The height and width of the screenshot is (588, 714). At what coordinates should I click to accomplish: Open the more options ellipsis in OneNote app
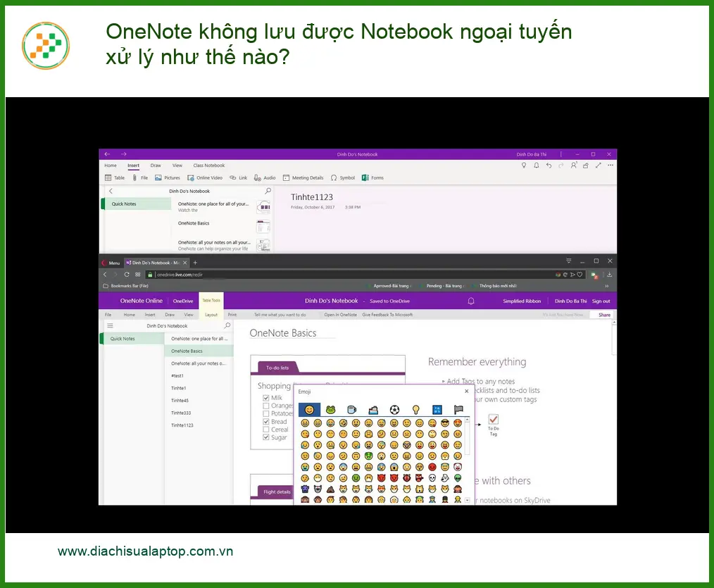click(x=610, y=165)
